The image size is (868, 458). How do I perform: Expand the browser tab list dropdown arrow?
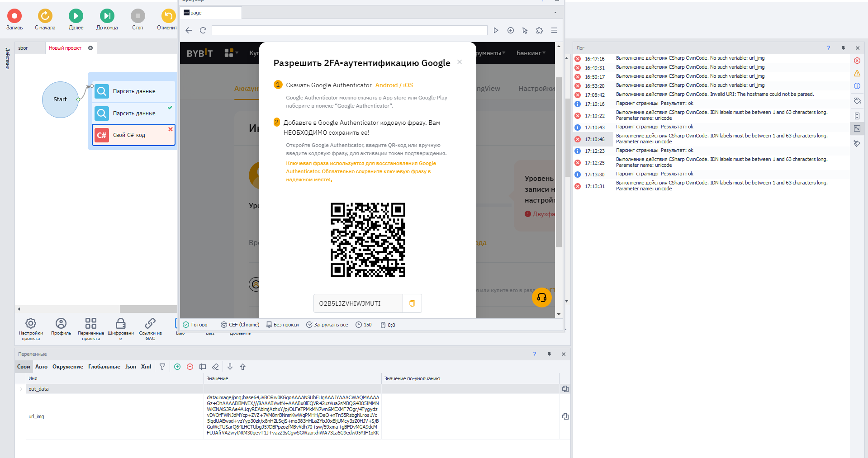[x=555, y=13]
